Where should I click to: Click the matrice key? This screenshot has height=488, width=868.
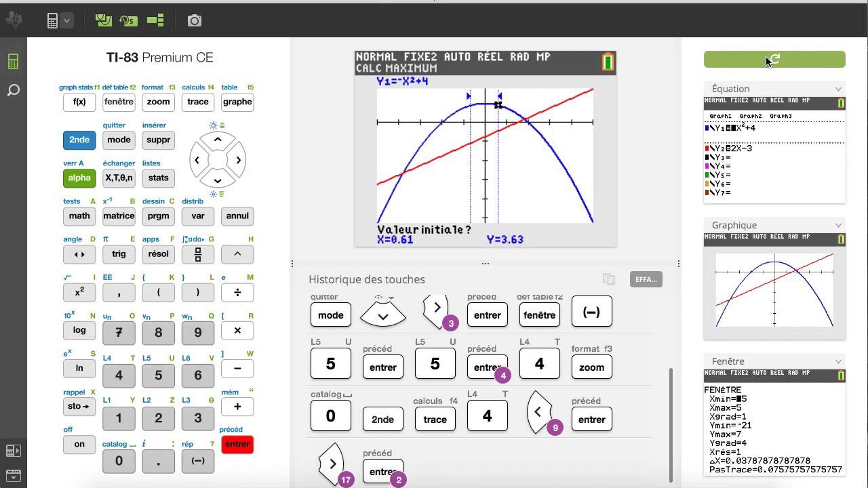(119, 216)
